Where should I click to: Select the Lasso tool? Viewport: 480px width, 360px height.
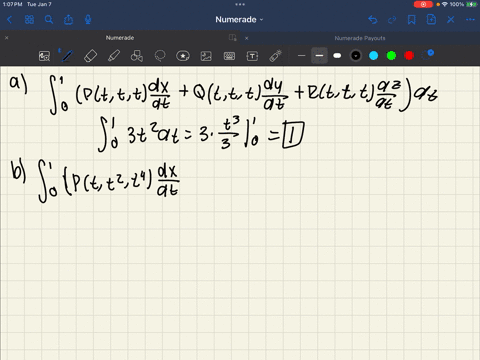click(x=160, y=56)
